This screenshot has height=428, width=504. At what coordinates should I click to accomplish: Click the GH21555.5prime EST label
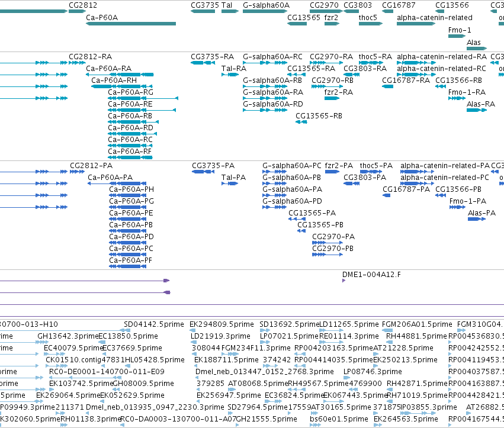point(267,419)
